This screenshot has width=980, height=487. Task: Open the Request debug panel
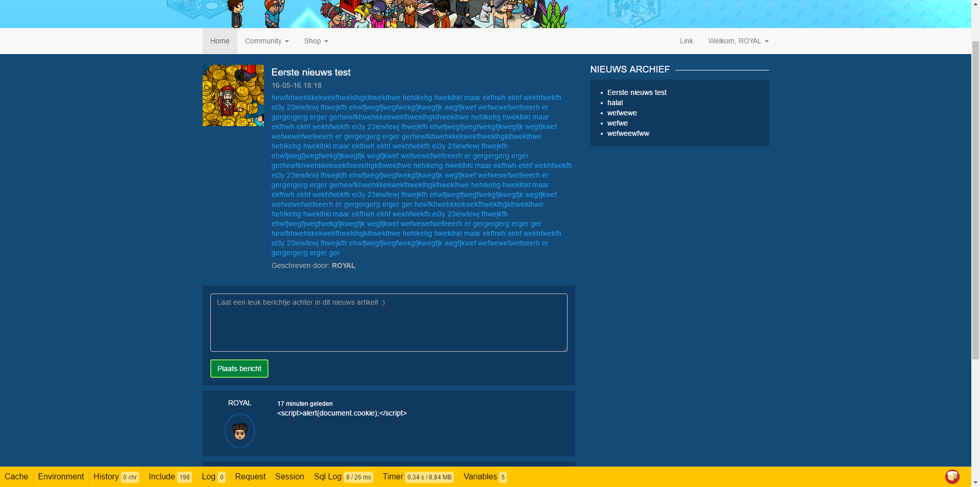(x=250, y=477)
